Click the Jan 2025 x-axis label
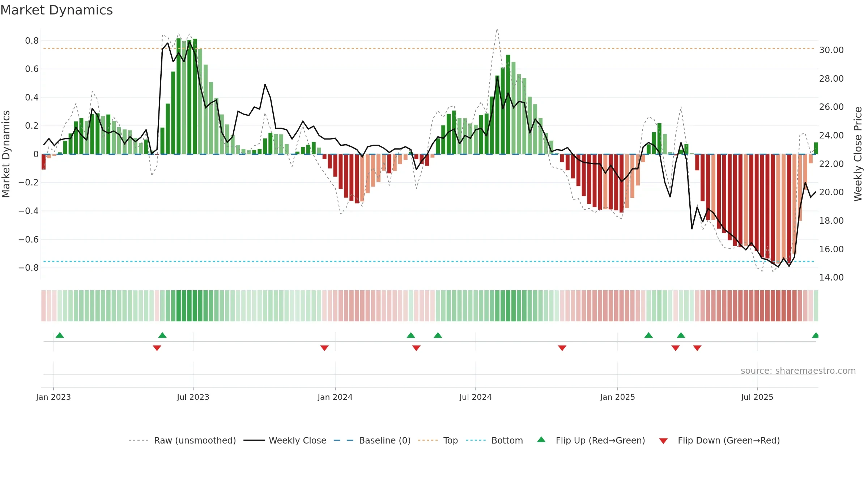This screenshot has height=488, width=868. click(x=618, y=397)
